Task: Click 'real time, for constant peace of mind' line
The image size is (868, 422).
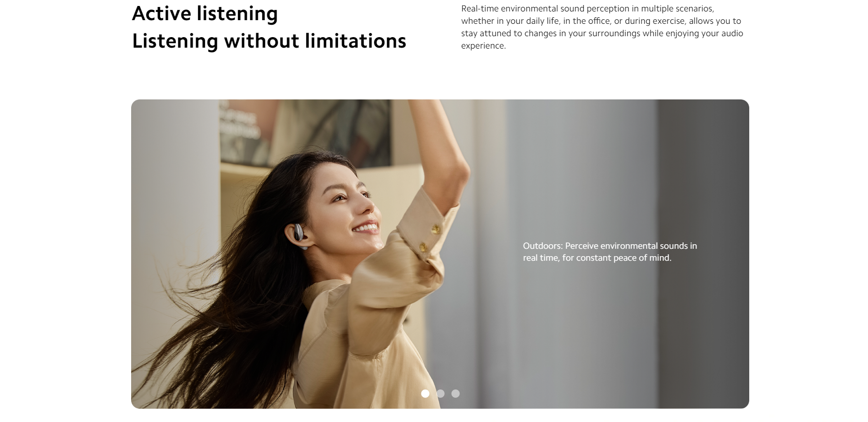Action: (x=597, y=258)
